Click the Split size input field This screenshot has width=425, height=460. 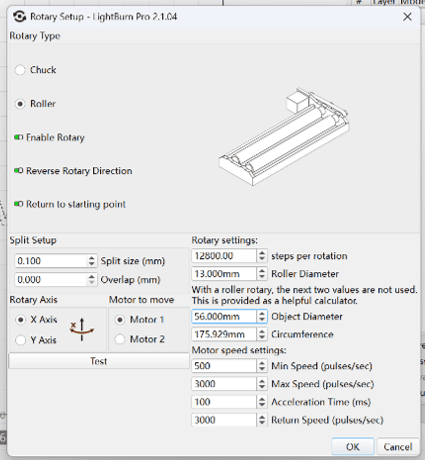tap(51, 261)
